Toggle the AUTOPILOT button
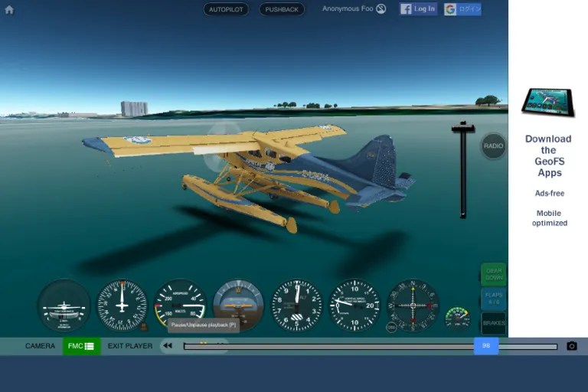 (x=226, y=9)
